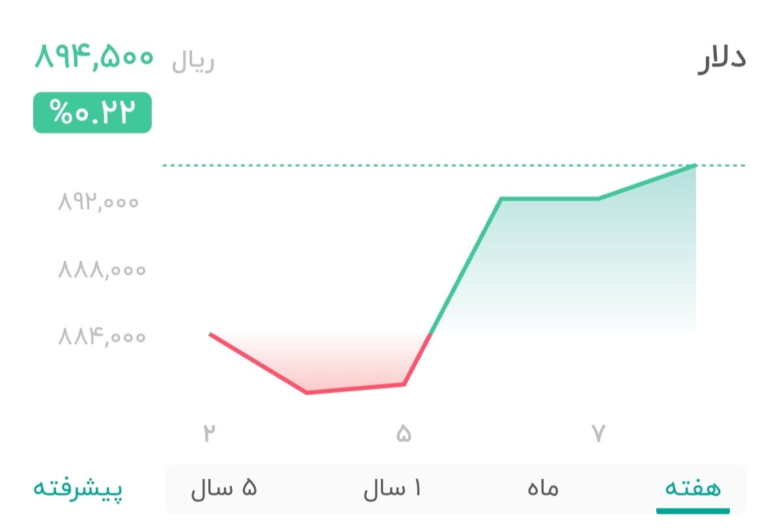Click the ۸۸۴,۰۰۰ axis marker
This screenshot has width=780, height=532.
(x=99, y=337)
